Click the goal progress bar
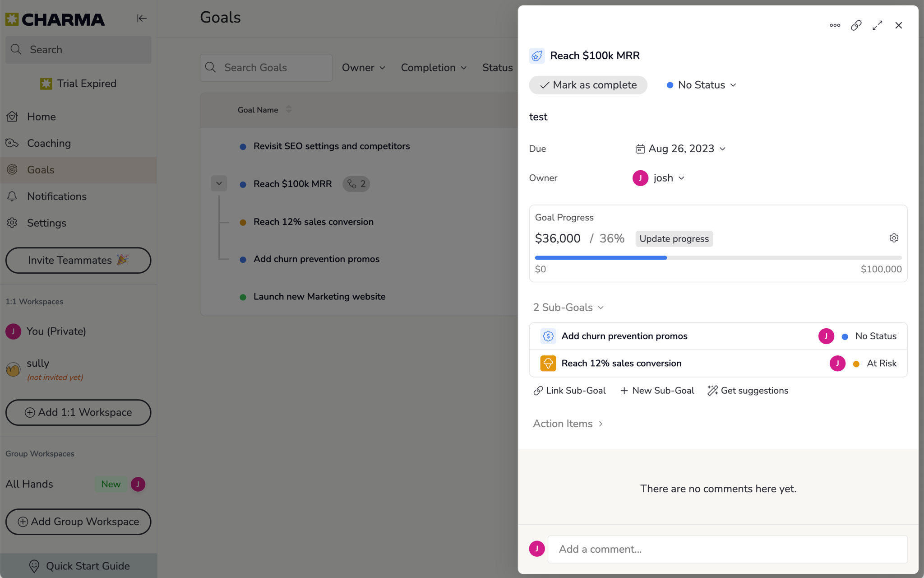Screen dimensions: 924x578 [718, 257]
